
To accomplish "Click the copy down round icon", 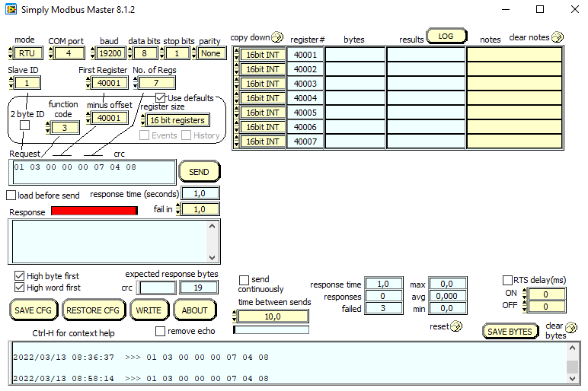I will pyautogui.click(x=277, y=37).
